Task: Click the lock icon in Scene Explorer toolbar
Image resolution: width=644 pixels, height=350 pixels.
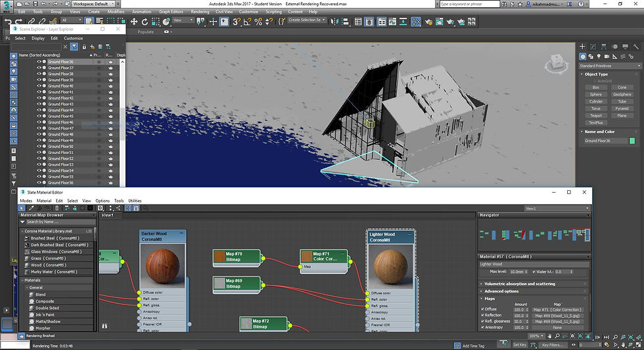Action: [x=84, y=47]
